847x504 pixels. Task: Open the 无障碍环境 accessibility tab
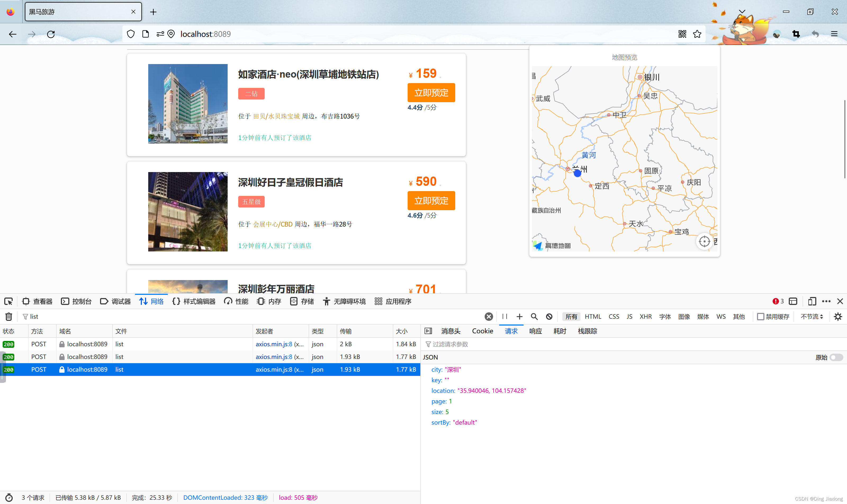pyautogui.click(x=344, y=301)
